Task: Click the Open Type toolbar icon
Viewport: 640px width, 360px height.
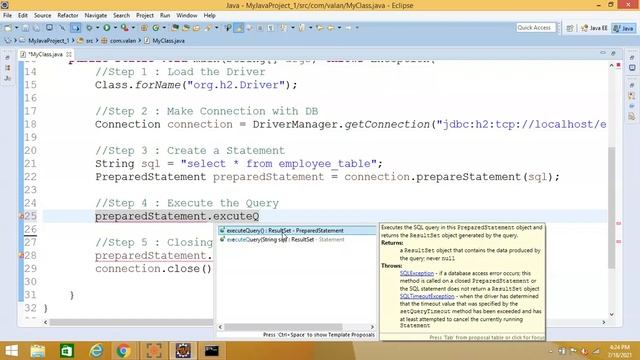Action: [x=175, y=28]
